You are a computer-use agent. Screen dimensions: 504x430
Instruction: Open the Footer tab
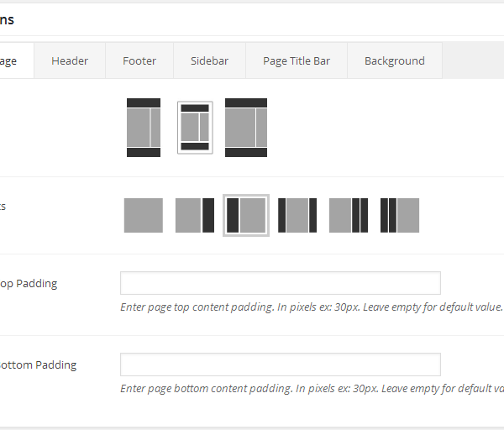tap(139, 60)
